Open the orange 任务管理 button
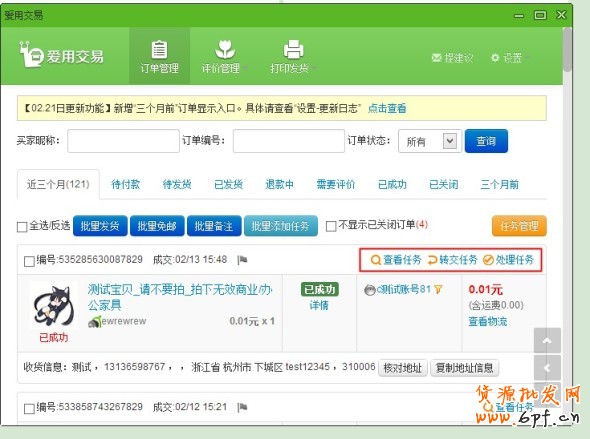 [x=519, y=226]
